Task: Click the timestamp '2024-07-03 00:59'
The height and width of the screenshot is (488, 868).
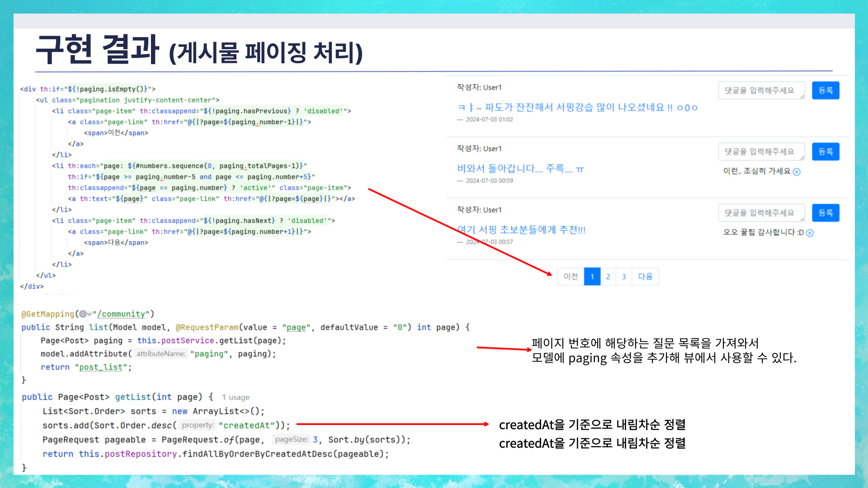Action: pos(490,181)
